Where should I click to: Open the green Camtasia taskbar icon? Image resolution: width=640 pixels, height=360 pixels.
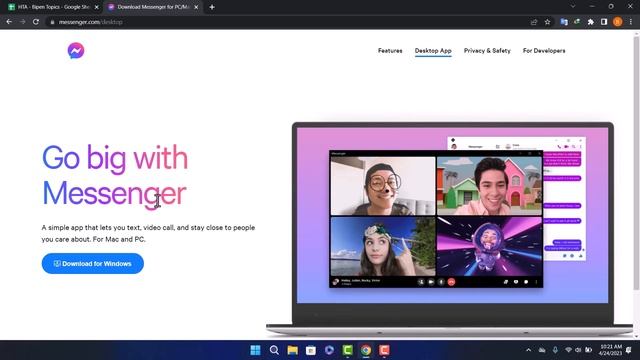click(x=348, y=350)
